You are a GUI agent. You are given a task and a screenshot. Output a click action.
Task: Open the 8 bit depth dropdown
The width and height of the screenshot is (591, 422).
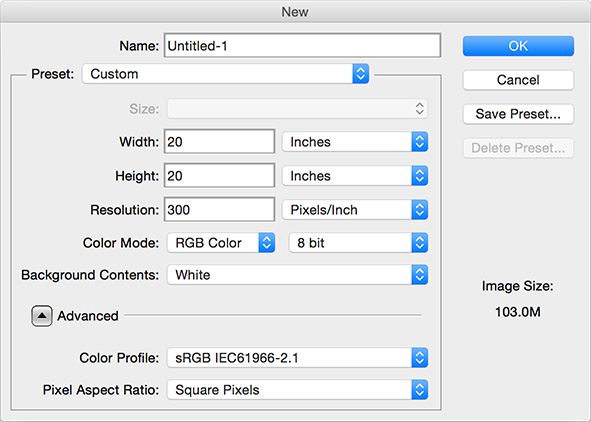(x=358, y=243)
